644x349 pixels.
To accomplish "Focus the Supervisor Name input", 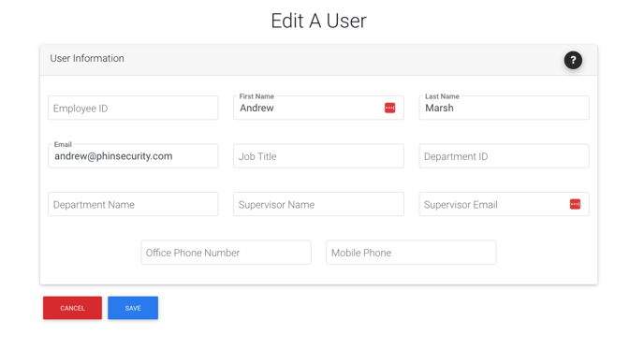I will (x=318, y=204).
